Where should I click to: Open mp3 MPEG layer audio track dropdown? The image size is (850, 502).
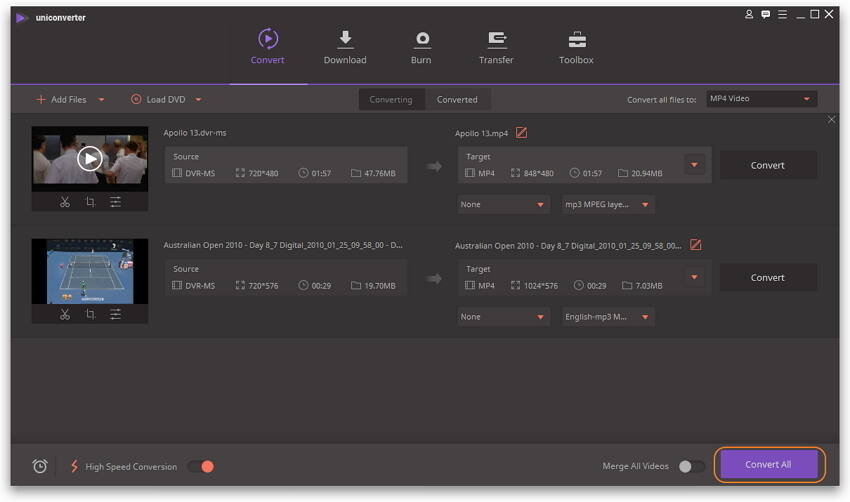608,204
